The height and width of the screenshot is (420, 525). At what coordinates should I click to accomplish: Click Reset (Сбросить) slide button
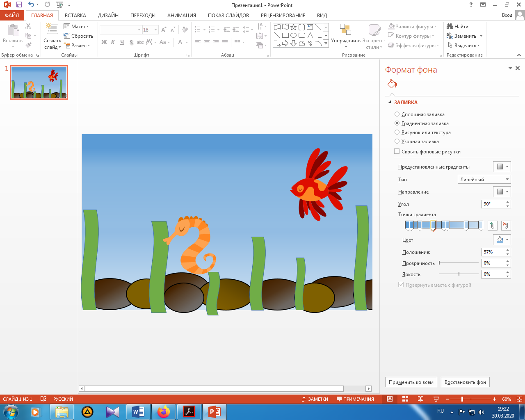click(78, 36)
